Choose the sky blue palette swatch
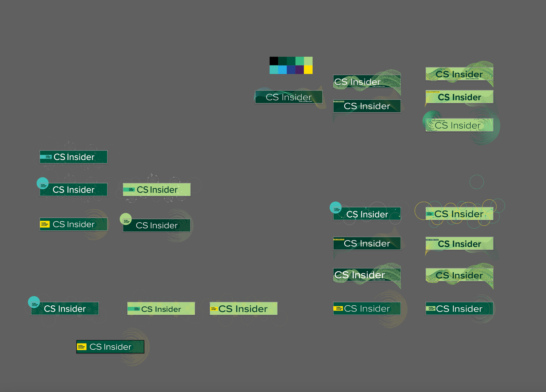This screenshot has height=392, width=546. coord(283,70)
